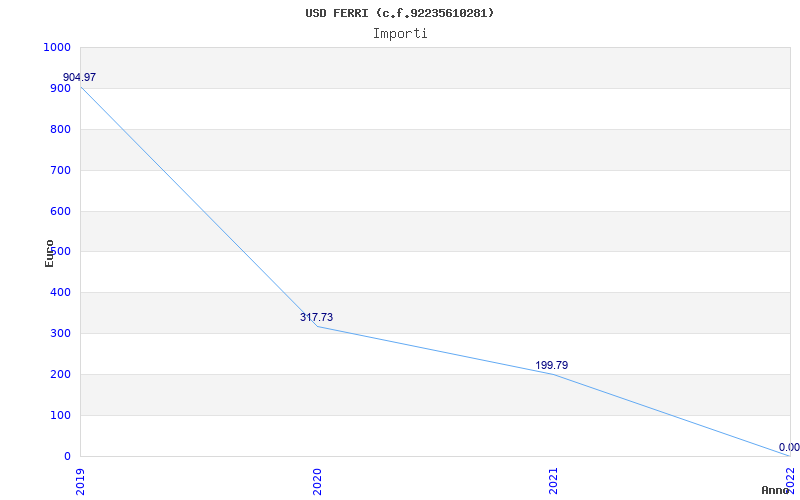The width and height of the screenshot is (800, 500).
Task: Select the Importi subtitle text
Action: click(400, 33)
